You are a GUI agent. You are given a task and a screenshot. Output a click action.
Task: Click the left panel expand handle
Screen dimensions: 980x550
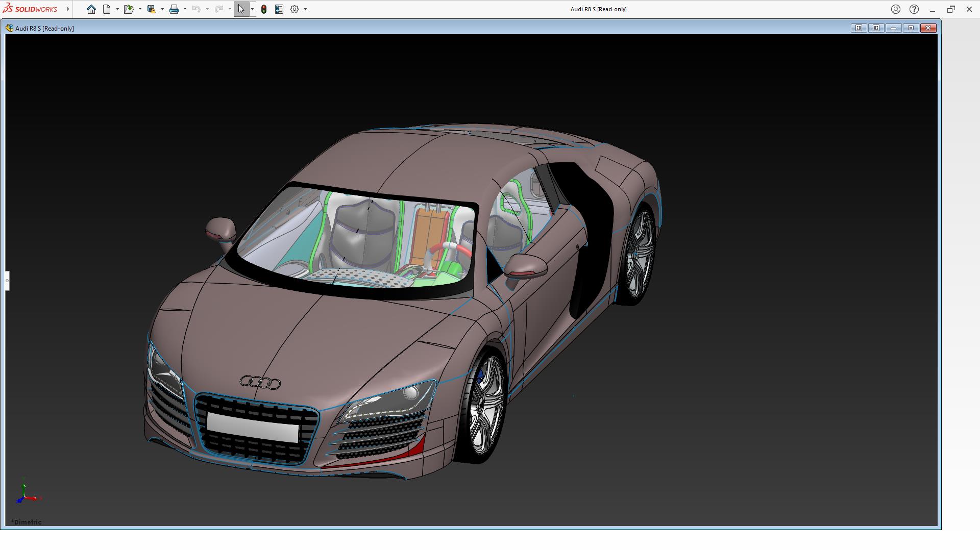7,281
